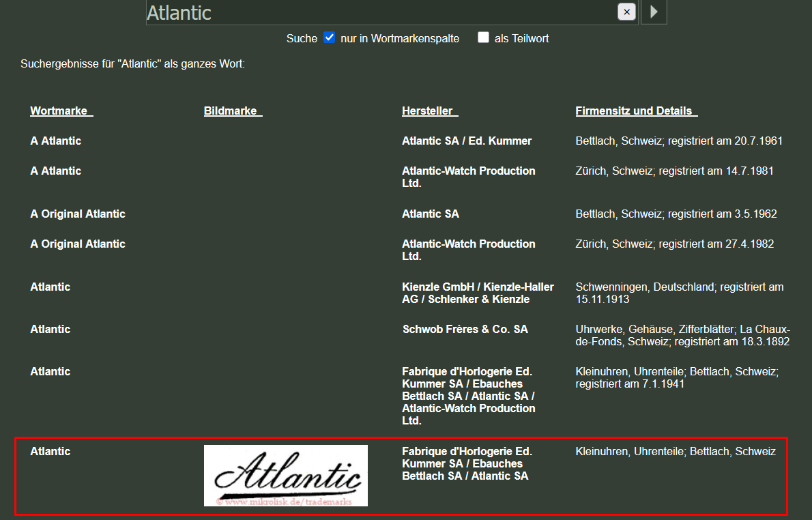Sort by the Hersteller column header
This screenshot has height=520, width=812.
coord(430,111)
